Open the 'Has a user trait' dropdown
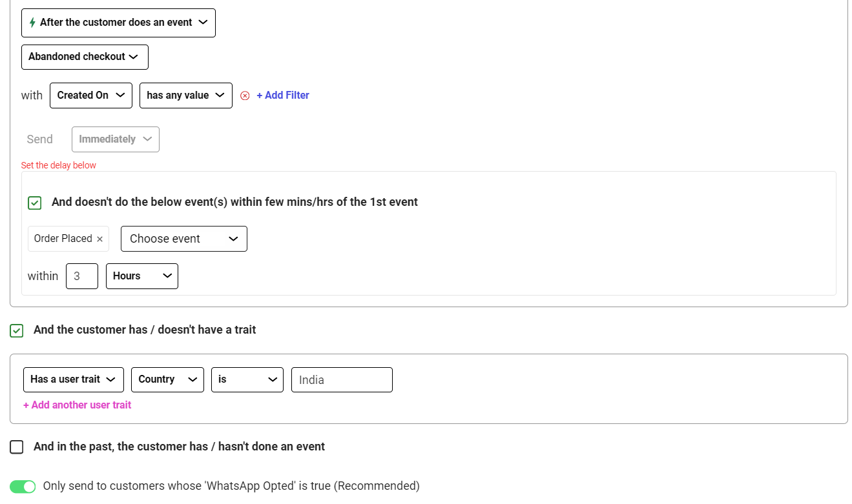 (73, 379)
